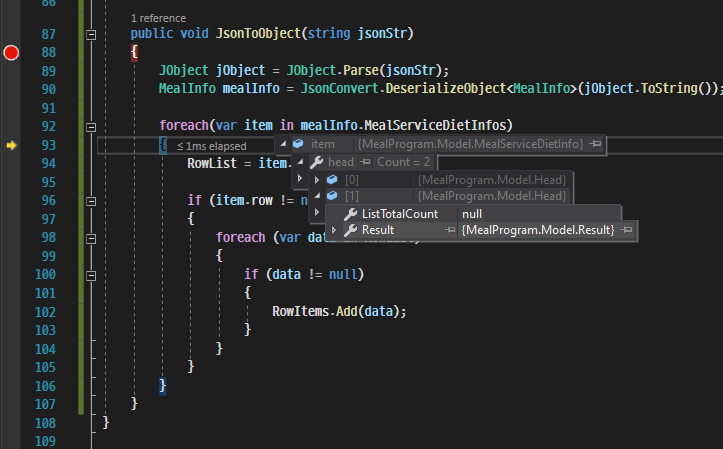The width and height of the screenshot is (723, 449).
Task: Click the wrench icon beside Result
Action: point(350,230)
